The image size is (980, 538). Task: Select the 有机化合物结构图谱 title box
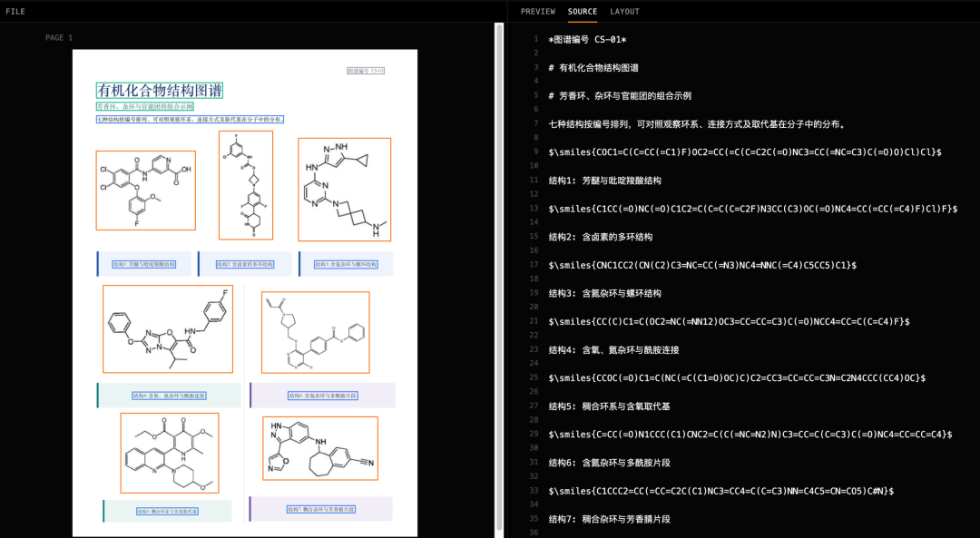coord(160,90)
